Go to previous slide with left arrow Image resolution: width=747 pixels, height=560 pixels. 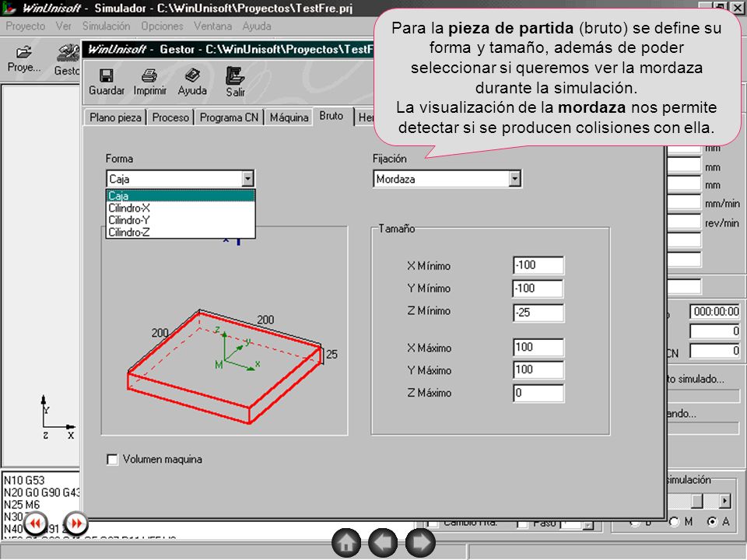pos(383,542)
